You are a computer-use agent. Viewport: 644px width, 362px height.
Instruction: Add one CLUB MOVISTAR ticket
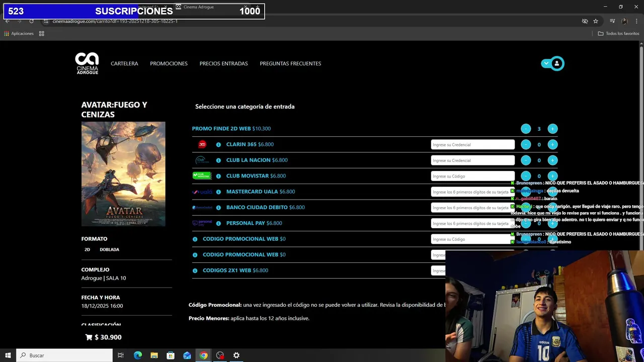[552, 176]
